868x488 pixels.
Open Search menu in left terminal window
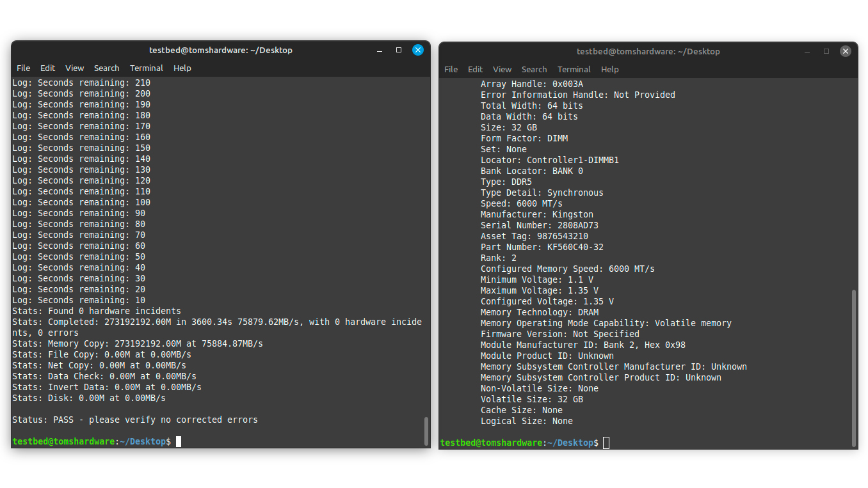coord(106,68)
